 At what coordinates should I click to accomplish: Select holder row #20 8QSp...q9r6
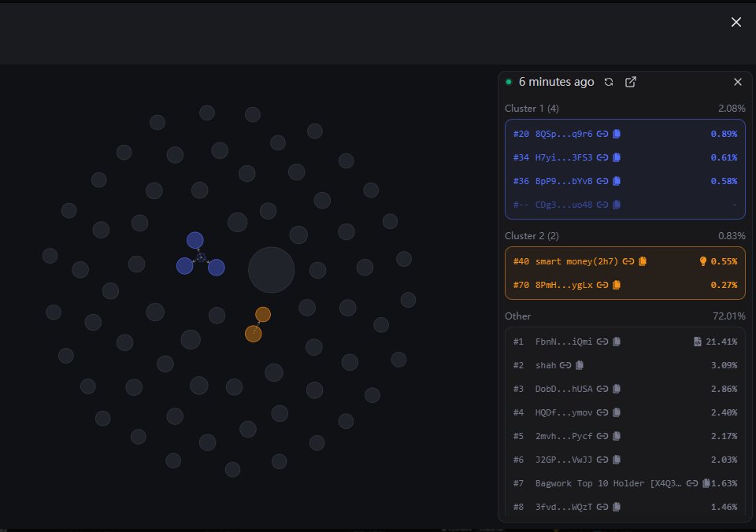click(x=624, y=134)
